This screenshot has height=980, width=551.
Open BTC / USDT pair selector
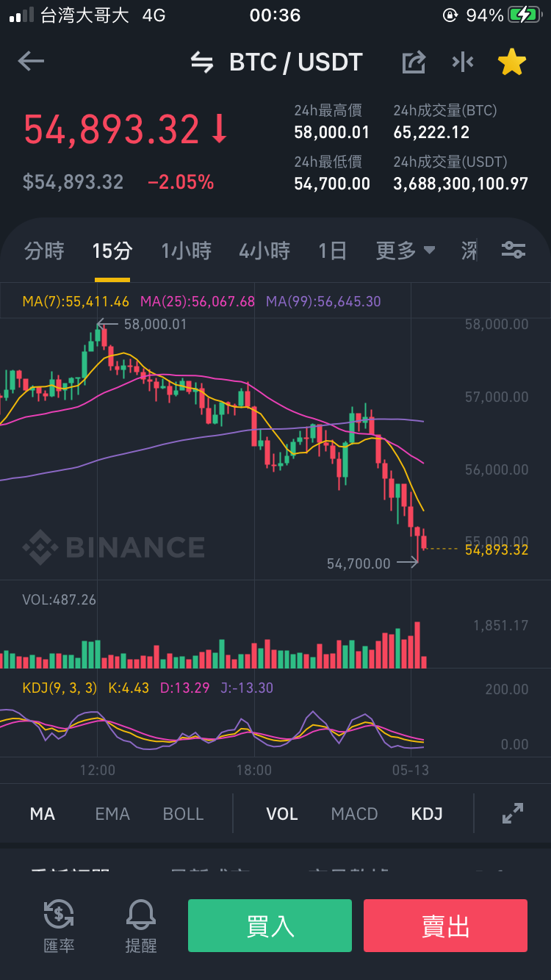pyautogui.click(x=296, y=62)
